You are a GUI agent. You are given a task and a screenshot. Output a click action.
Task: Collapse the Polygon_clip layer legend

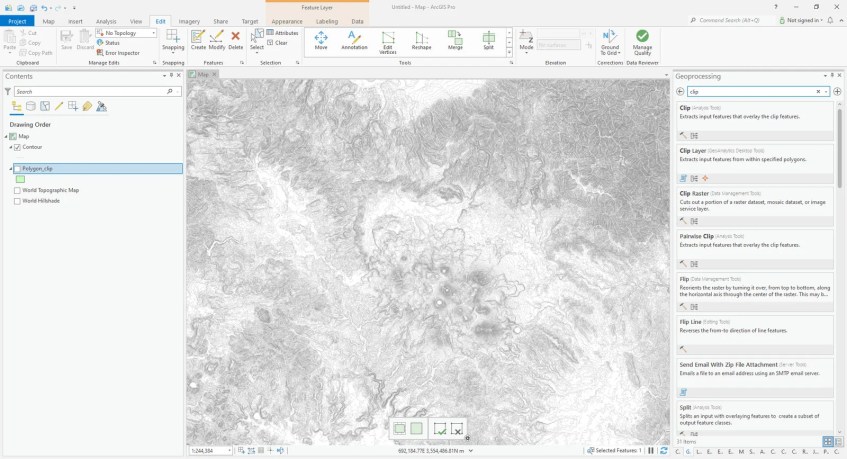tap(10, 168)
